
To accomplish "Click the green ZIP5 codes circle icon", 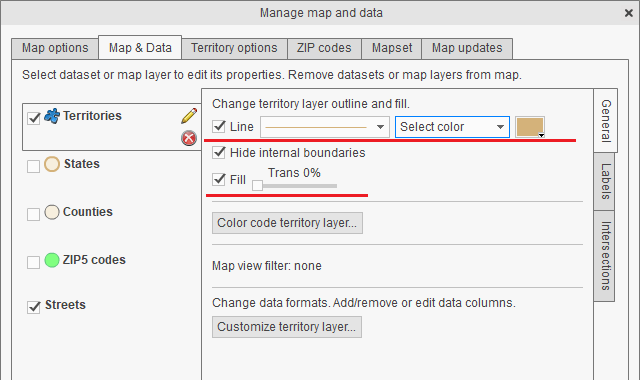I will click(52, 260).
